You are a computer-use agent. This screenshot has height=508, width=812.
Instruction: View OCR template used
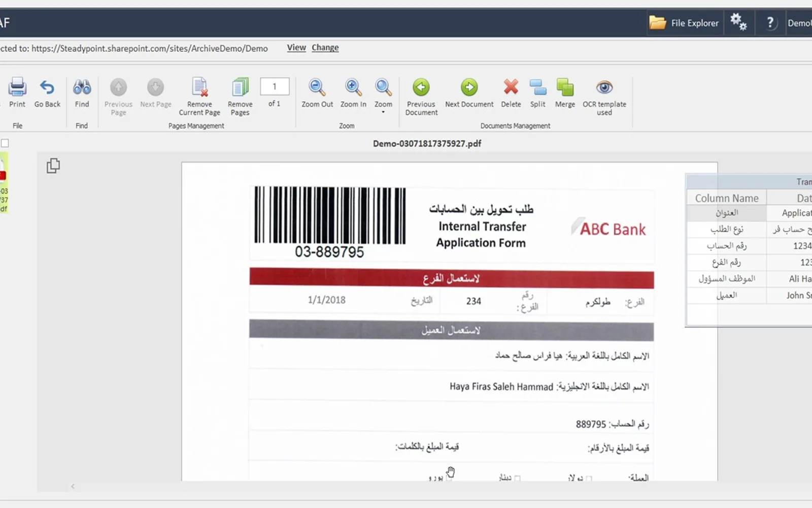tap(604, 97)
